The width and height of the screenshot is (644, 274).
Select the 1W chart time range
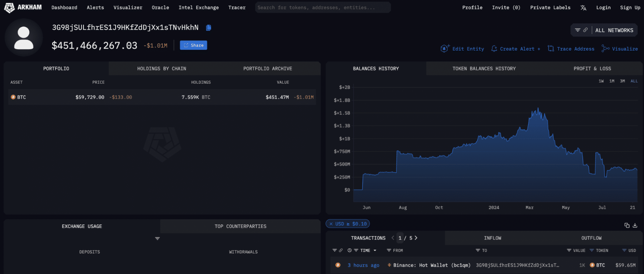click(x=601, y=81)
